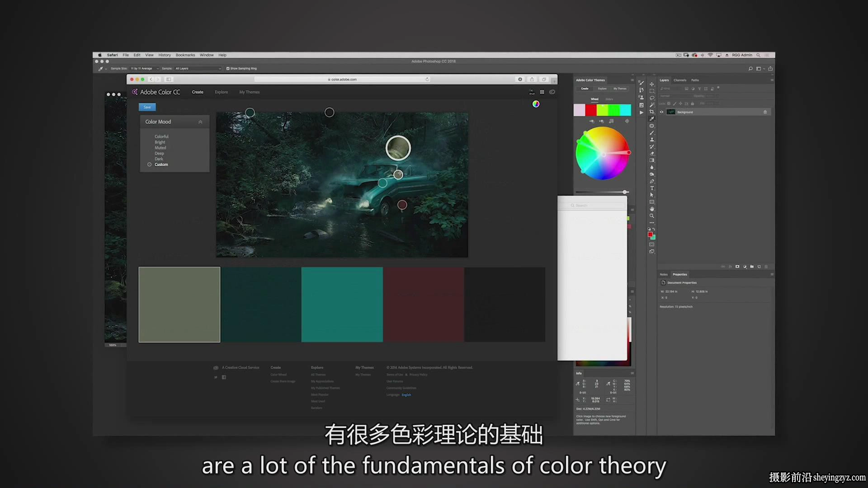Open the Eyedropper tool preset picker arrow
Image resolution: width=868 pixels, height=488 pixels.
click(106, 69)
